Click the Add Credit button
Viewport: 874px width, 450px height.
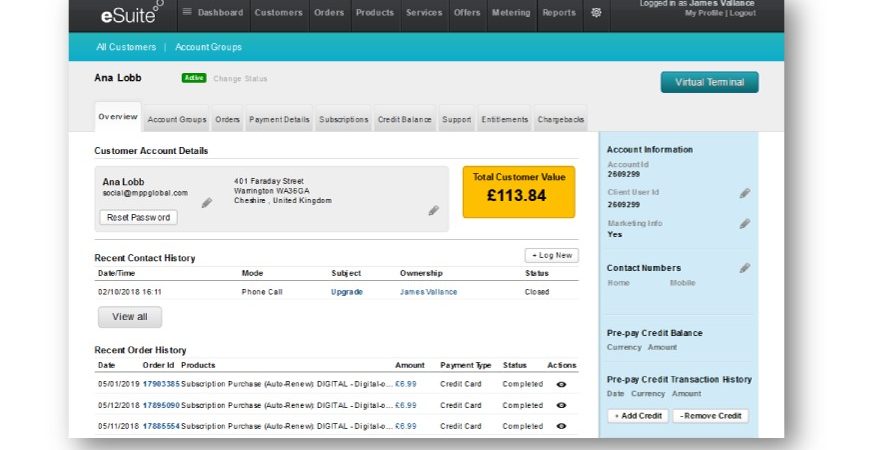click(x=638, y=416)
